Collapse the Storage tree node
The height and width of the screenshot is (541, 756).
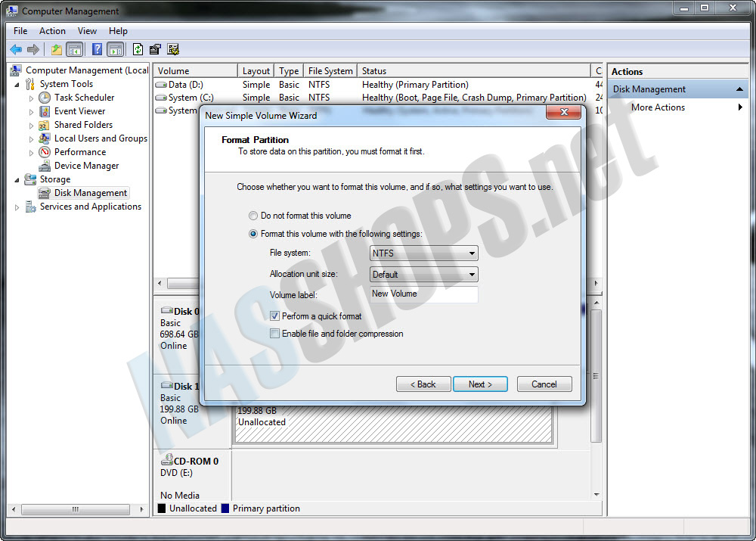click(x=17, y=180)
